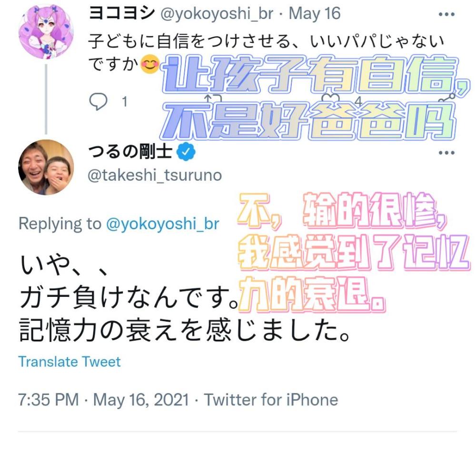The width and height of the screenshot is (476, 451).
Task: Select the like count 4 on first tweet
Action: coord(358,101)
